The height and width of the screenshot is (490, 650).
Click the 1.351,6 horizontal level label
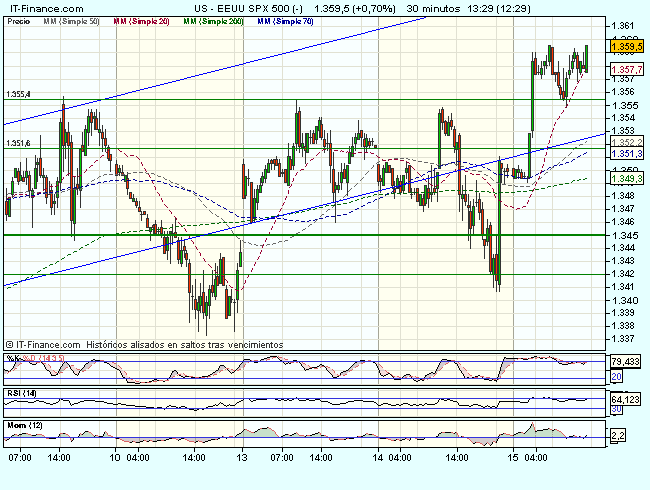click(x=18, y=143)
